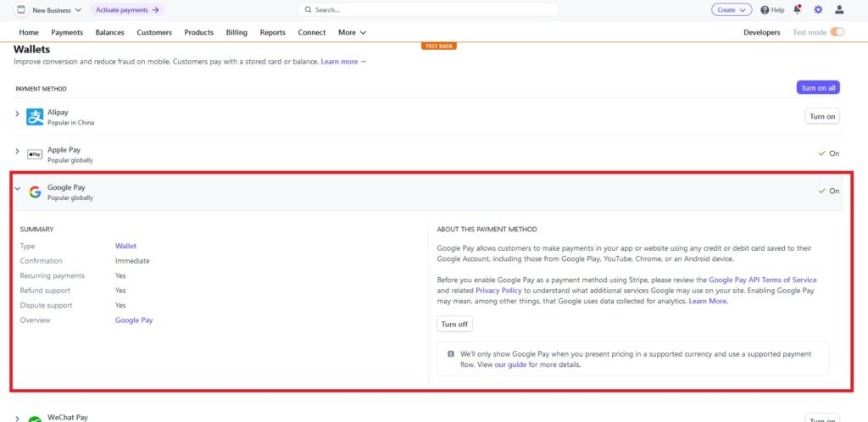Open the Connect tab
Image resolution: width=868 pixels, height=422 pixels.
point(312,33)
